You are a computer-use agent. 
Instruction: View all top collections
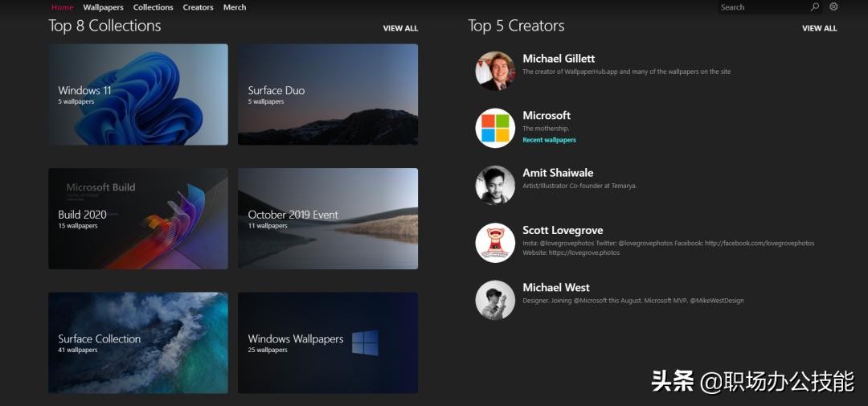[400, 28]
